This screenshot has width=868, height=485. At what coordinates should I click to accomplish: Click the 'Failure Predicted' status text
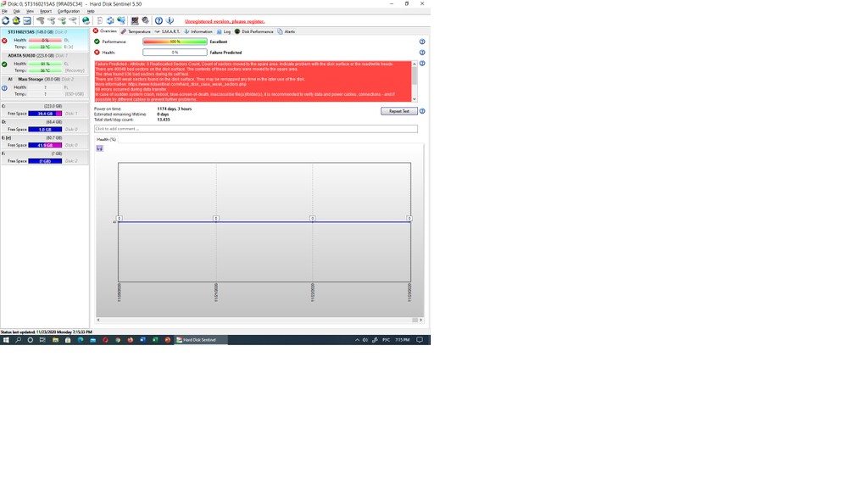[225, 53]
